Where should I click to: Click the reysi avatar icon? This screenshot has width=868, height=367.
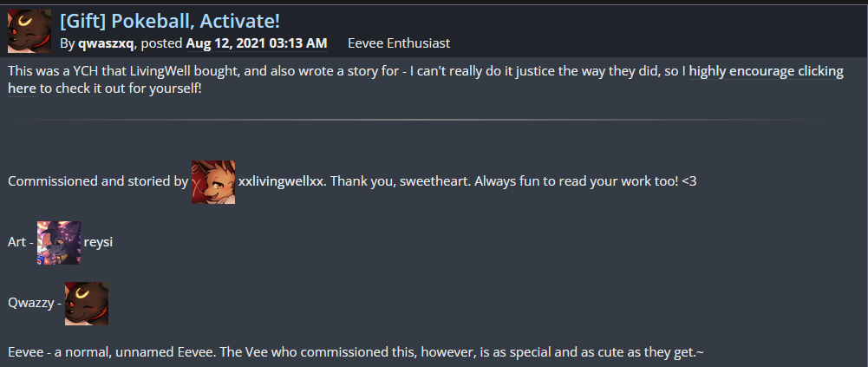(59, 242)
